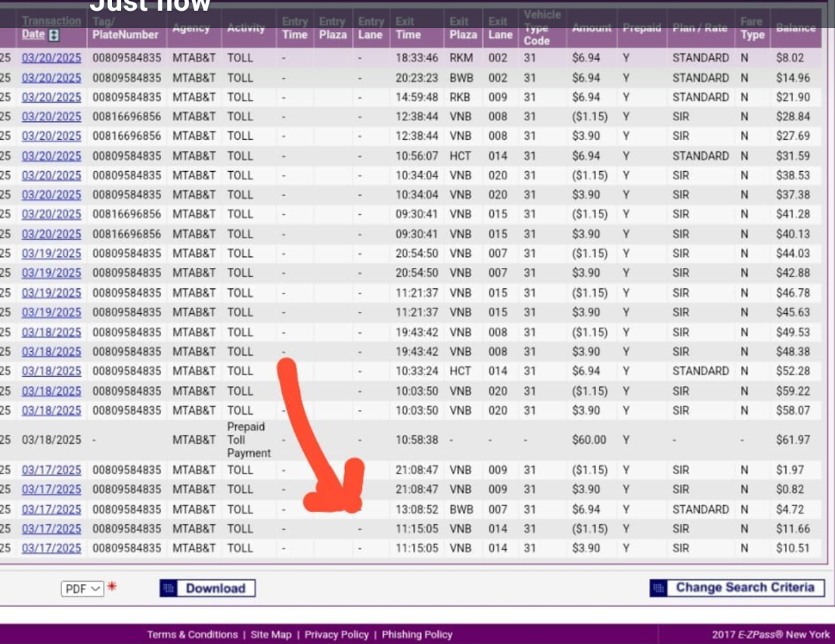835x644 pixels.
Task: Click the RKM exit plaza cell
Action: (461, 58)
